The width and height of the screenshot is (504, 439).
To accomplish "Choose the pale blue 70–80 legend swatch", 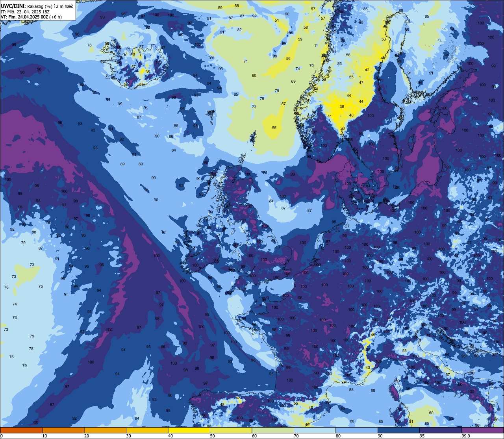I will [315, 430].
